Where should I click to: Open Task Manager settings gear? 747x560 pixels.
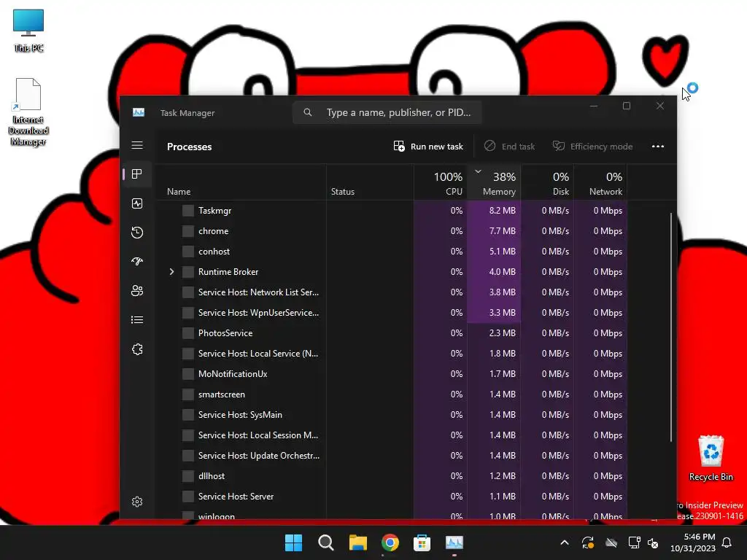(137, 502)
